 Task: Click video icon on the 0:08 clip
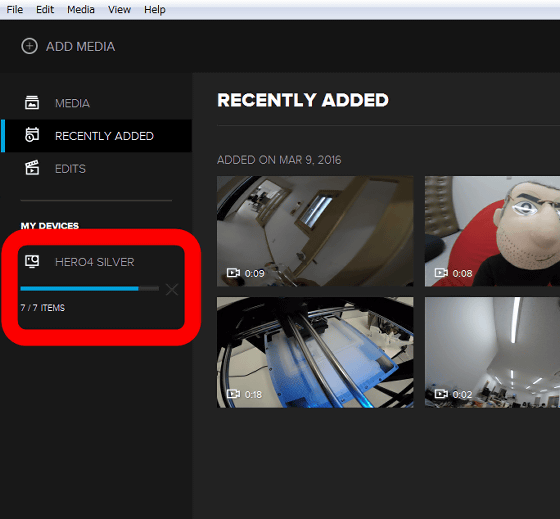pyautogui.click(x=441, y=273)
